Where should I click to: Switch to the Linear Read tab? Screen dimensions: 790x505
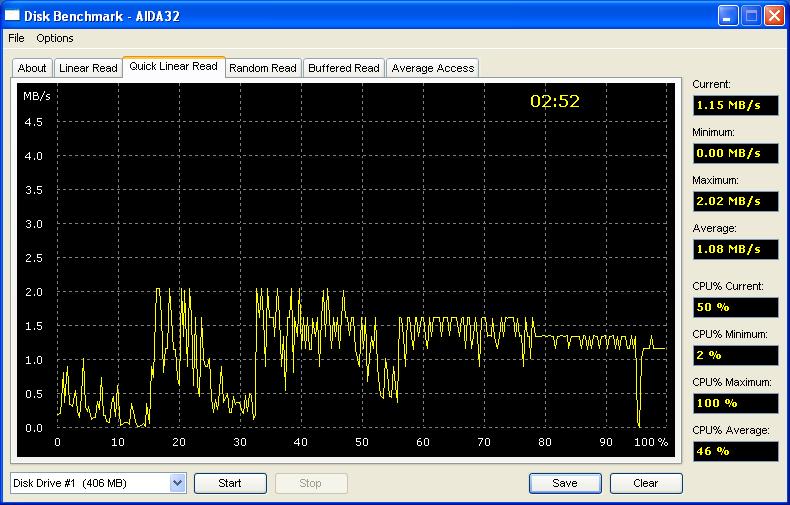pyautogui.click(x=88, y=68)
